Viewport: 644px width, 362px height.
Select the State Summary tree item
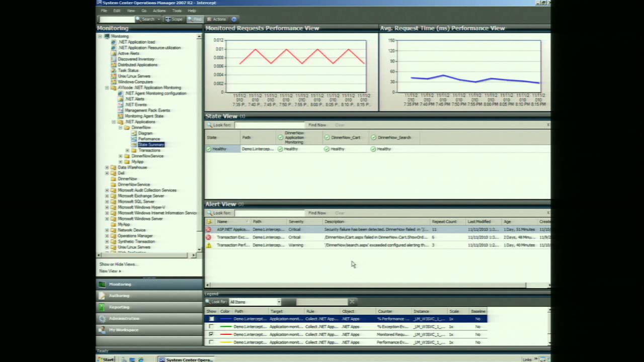151,145
